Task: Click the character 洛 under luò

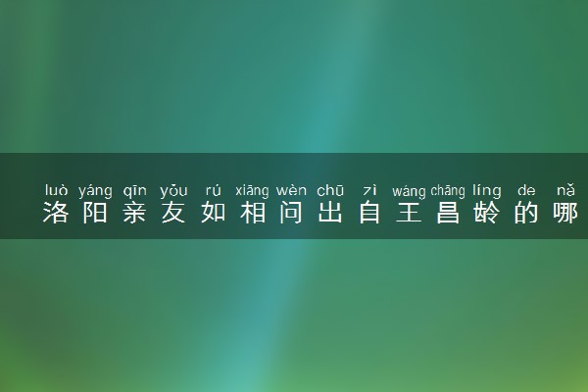Action: pyautogui.click(x=56, y=213)
